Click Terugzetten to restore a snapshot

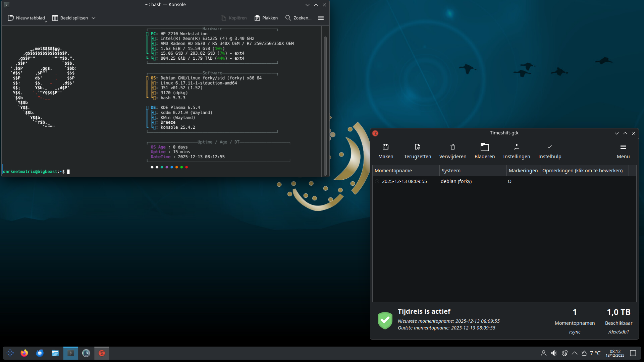[x=418, y=151]
